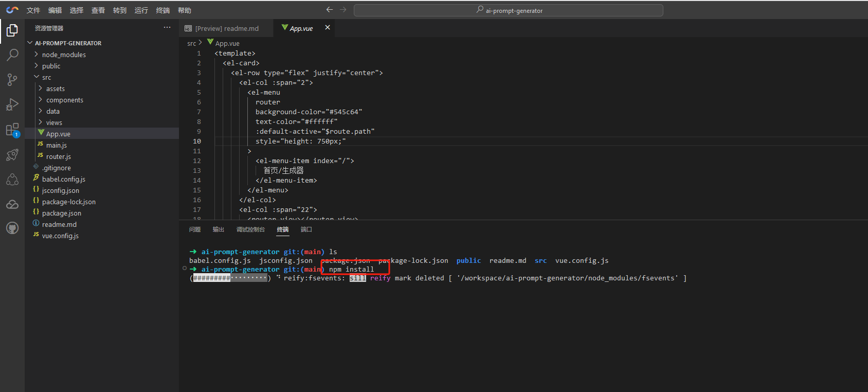
Task: Click the npm progress bar in terminal
Action: [x=230, y=278]
